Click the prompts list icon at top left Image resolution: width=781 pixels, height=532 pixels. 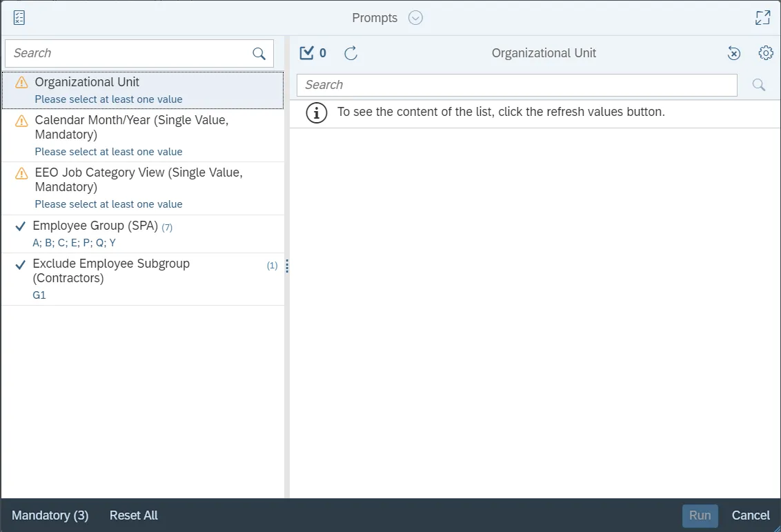coord(19,18)
